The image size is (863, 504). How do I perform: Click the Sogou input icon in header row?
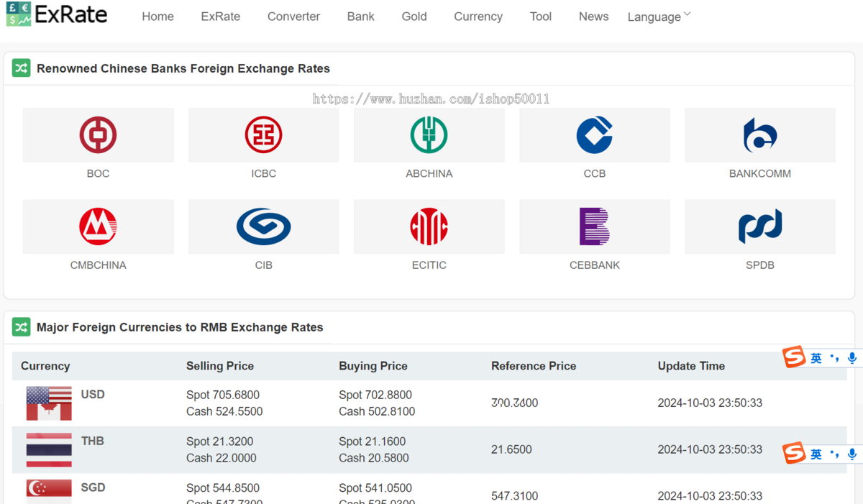795,357
